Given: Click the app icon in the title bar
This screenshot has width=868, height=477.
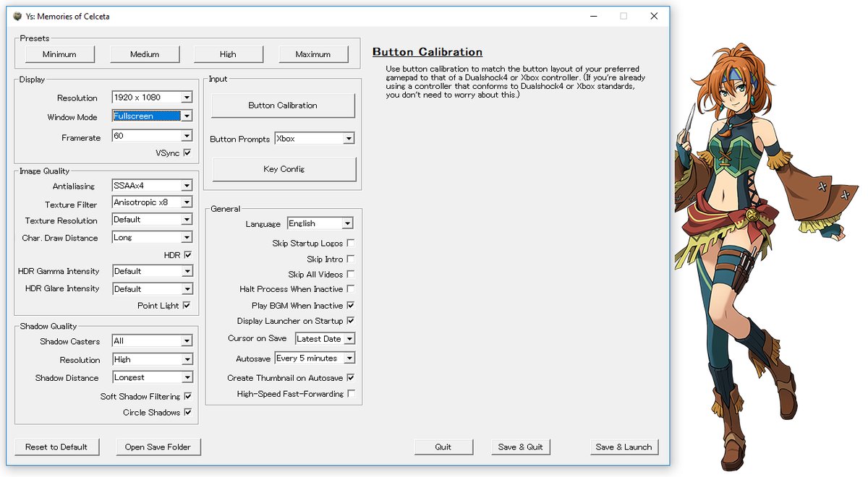Looking at the screenshot, I should click(x=17, y=16).
